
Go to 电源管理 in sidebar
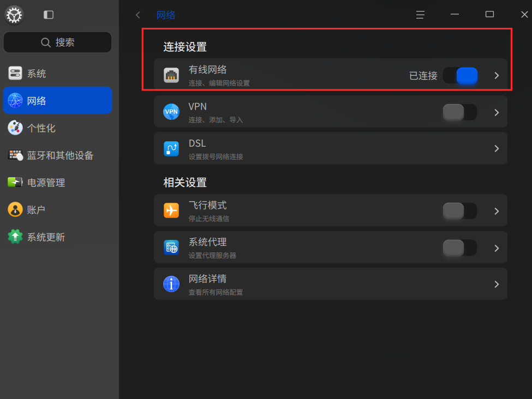pyautogui.click(x=58, y=183)
